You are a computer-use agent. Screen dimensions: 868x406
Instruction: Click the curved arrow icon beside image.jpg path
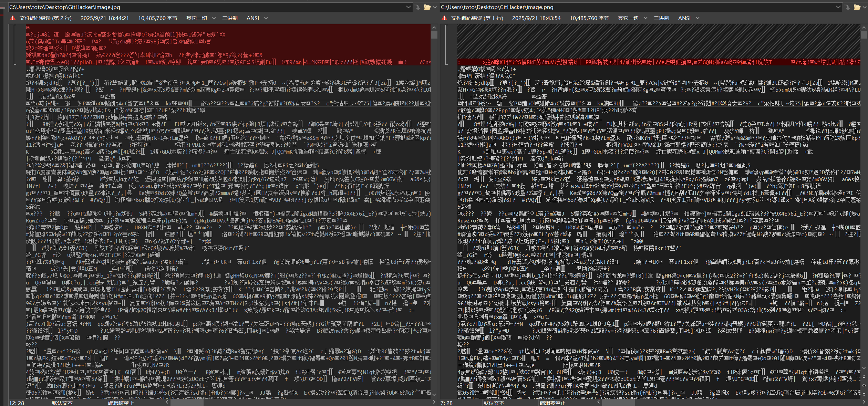pos(417,7)
